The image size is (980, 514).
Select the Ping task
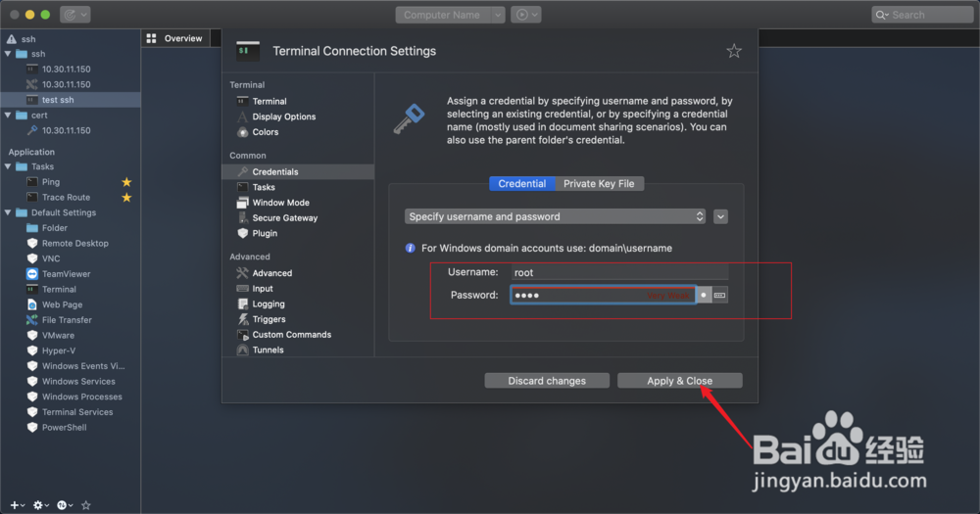51,182
